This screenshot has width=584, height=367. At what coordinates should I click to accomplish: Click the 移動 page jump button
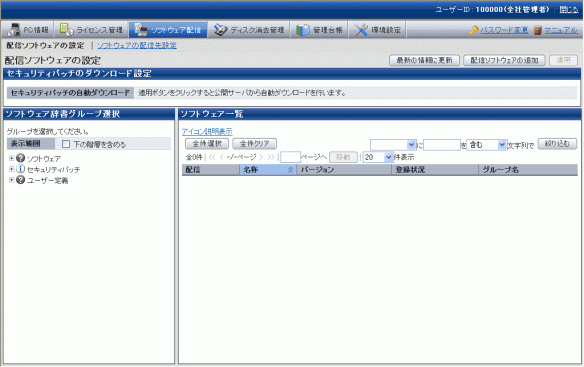(343, 157)
